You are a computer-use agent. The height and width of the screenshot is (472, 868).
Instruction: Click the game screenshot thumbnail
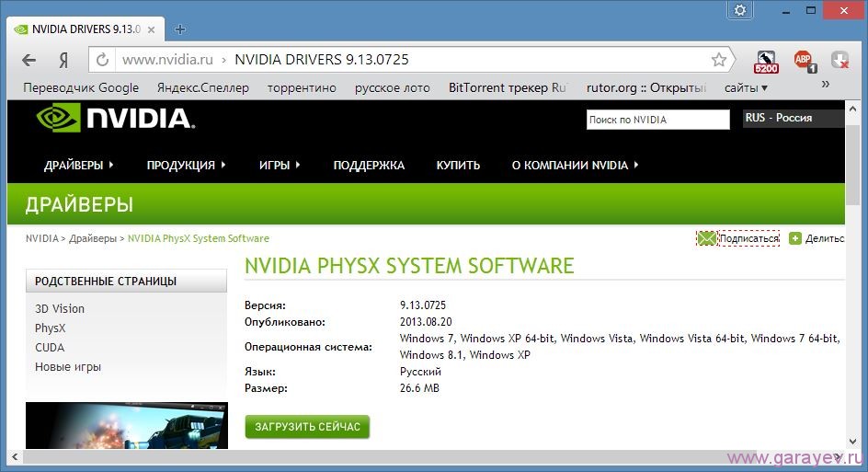tap(127, 425)
